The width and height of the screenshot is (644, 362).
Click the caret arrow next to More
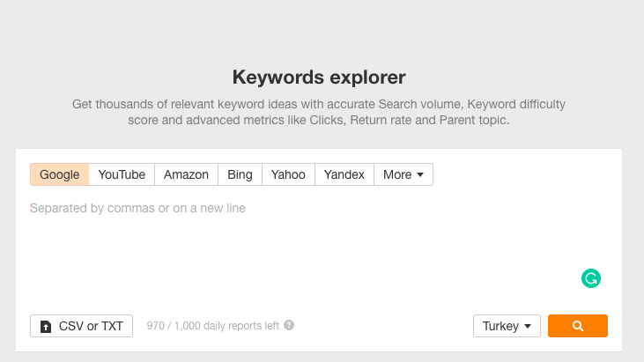(x=419, y=175)
